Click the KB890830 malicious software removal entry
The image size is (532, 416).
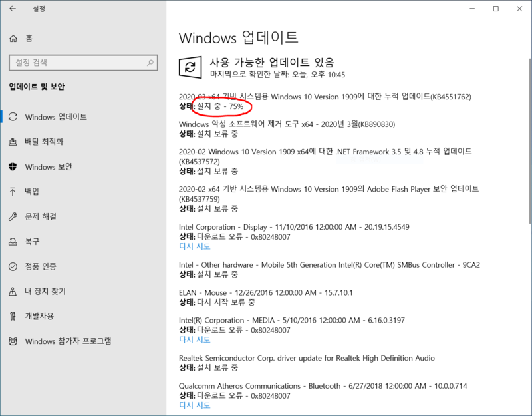287,124
